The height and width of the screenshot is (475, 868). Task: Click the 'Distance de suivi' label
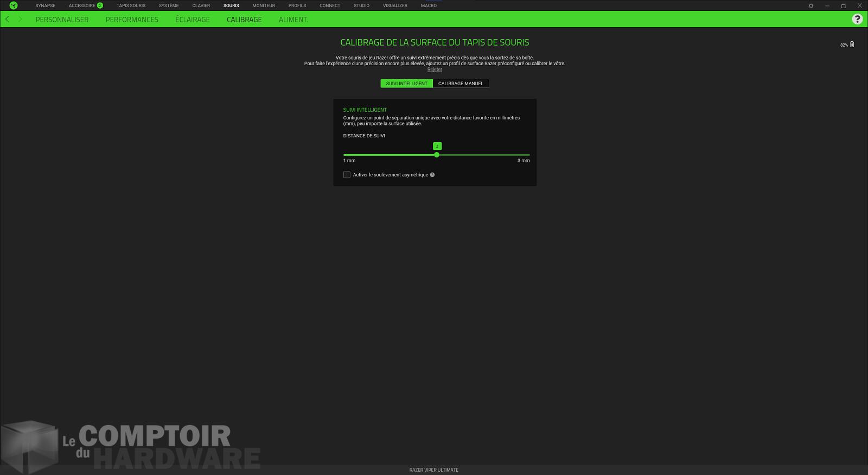click(364, 136)
